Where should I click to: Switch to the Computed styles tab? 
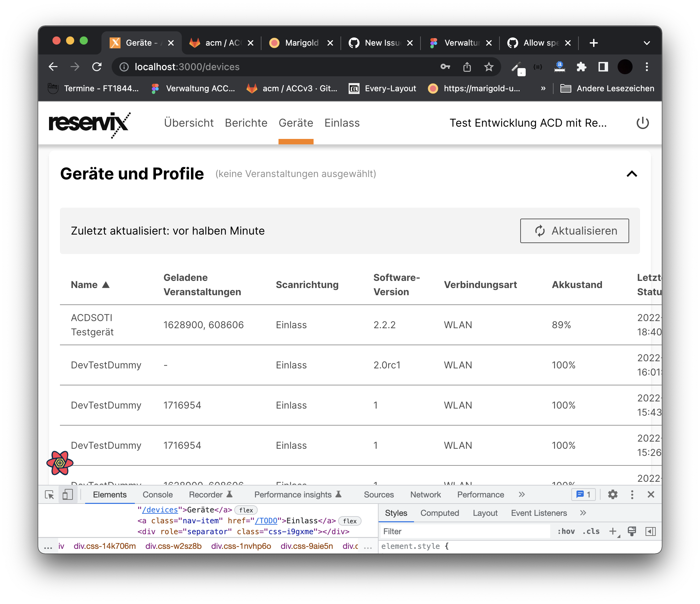[440, 513]
